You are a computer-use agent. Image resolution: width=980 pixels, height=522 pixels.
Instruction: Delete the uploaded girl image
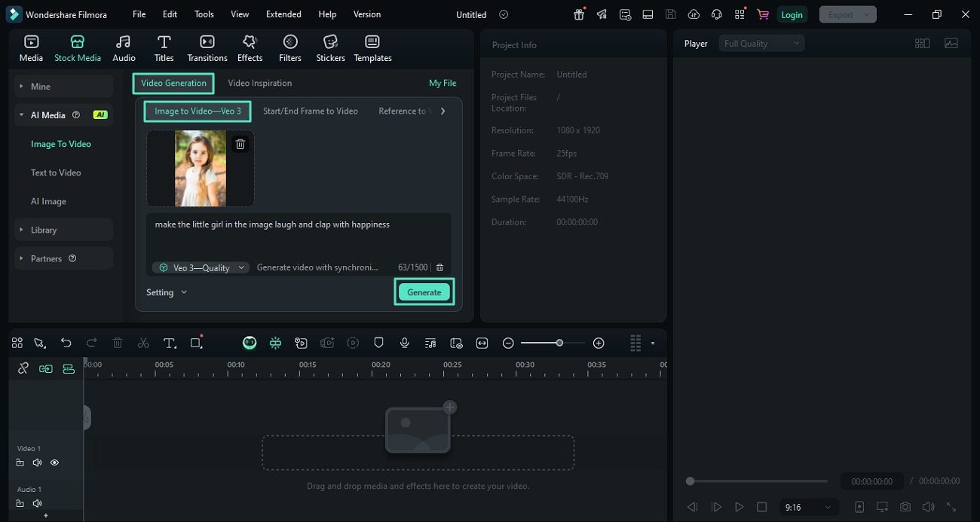click(240, 144)
